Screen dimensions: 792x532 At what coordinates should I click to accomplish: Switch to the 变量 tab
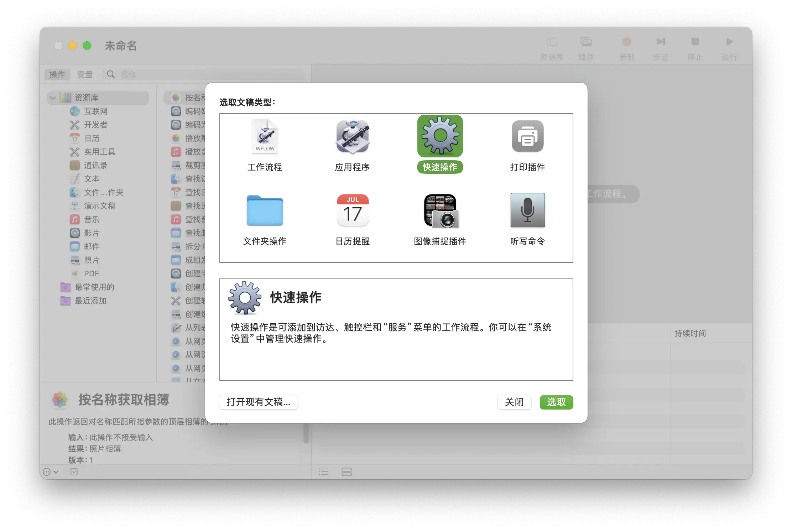pyautogui.click(x=85, y=74)
